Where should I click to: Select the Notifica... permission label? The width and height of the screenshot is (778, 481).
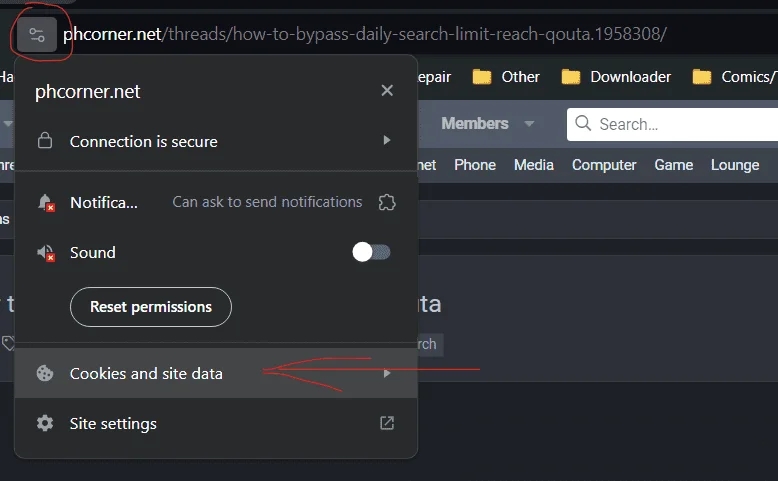(104, 203)
